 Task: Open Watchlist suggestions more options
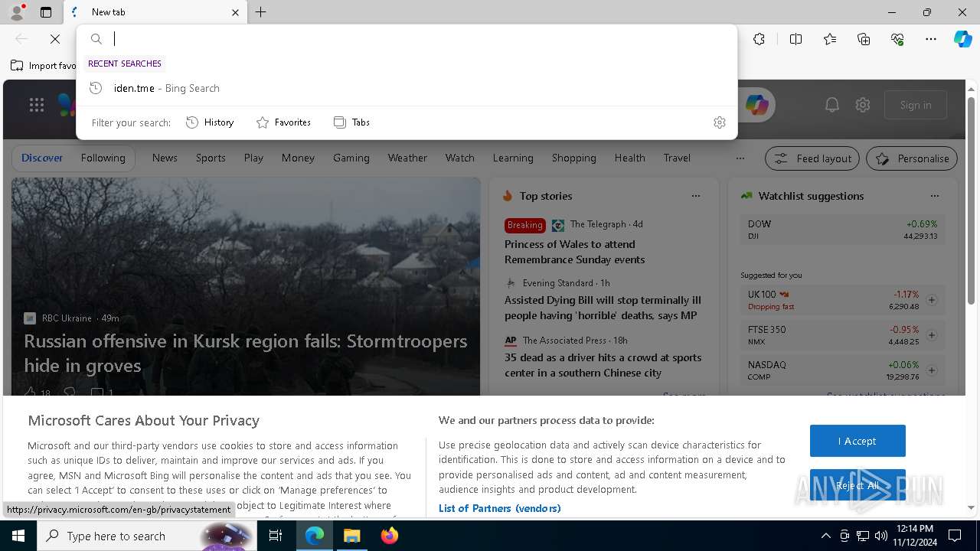[935, 196]
